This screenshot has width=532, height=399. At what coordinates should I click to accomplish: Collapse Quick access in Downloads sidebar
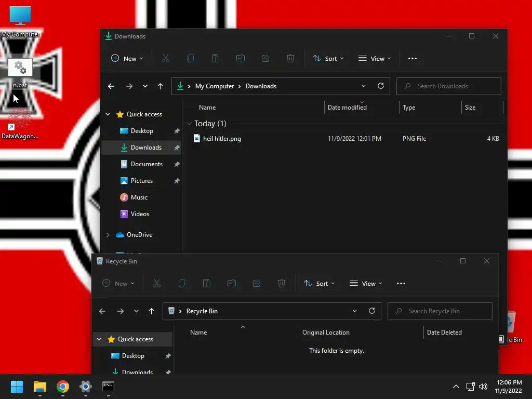[x=108, y=114]
